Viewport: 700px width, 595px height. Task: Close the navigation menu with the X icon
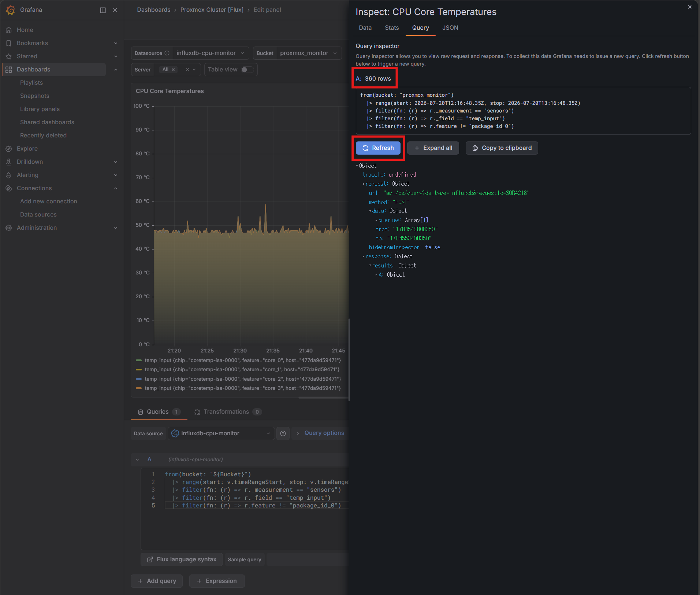tap(115, 10)
